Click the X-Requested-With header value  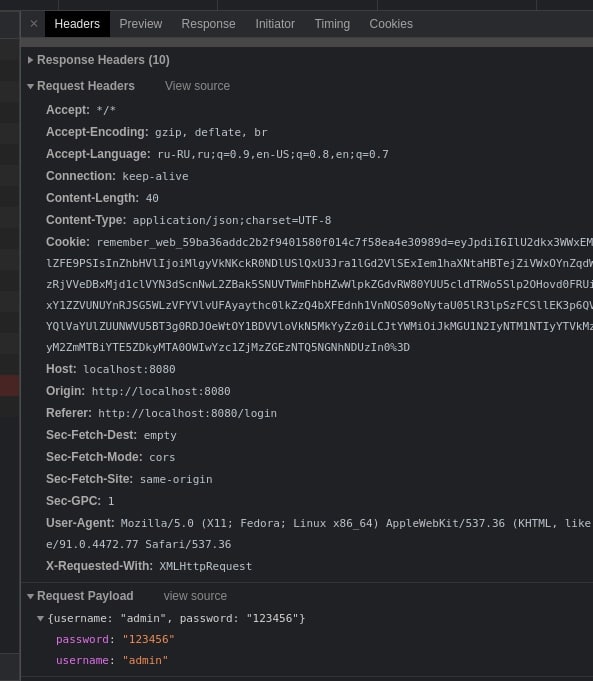pos(205,566)
